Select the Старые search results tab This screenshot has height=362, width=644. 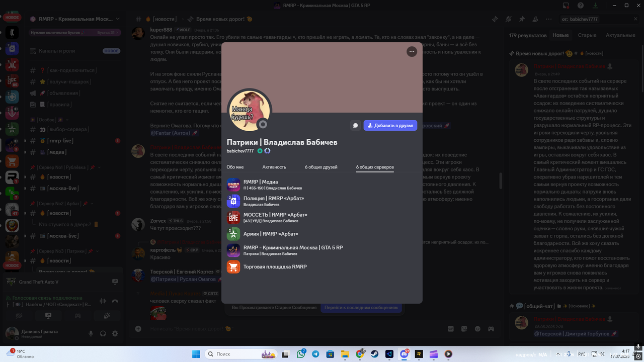click(587, 35)
